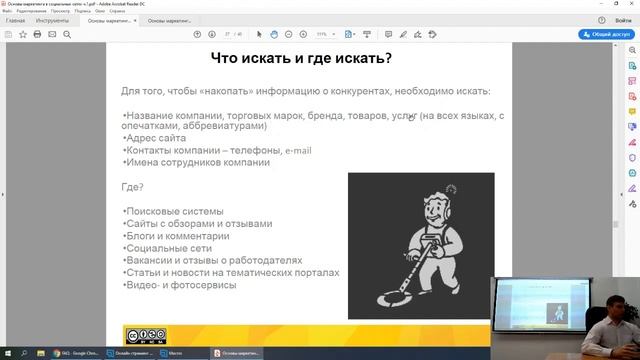Screen dimensions: 640x360
Task: Switch to second Основы маркетинга document tab
Action: pyautogui.click(x=169, y=21)
